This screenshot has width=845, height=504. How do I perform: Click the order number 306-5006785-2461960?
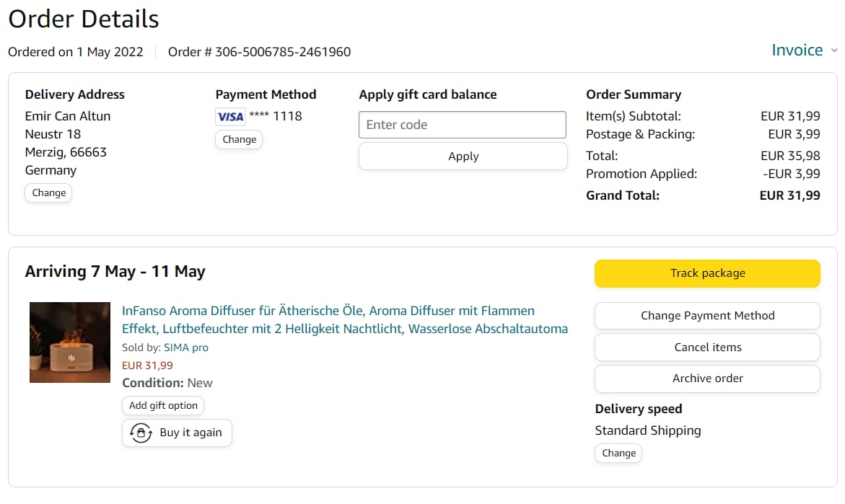click(x=283, y=52)
